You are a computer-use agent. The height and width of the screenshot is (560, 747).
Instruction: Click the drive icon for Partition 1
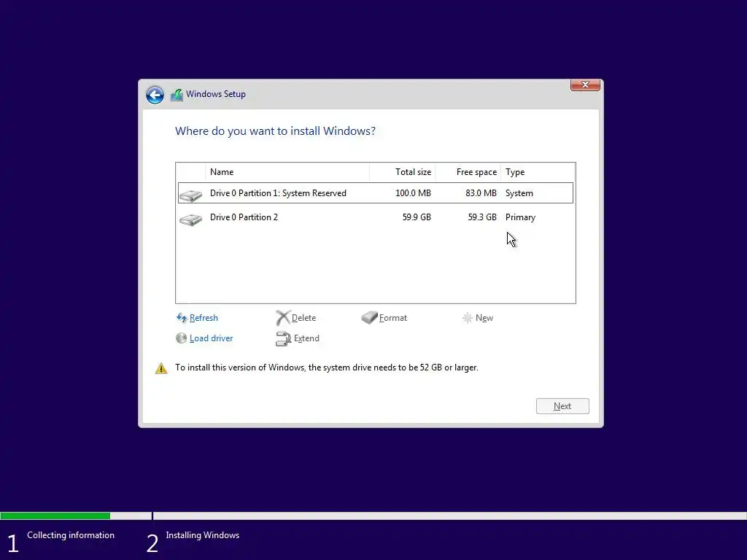click(190, 195)
